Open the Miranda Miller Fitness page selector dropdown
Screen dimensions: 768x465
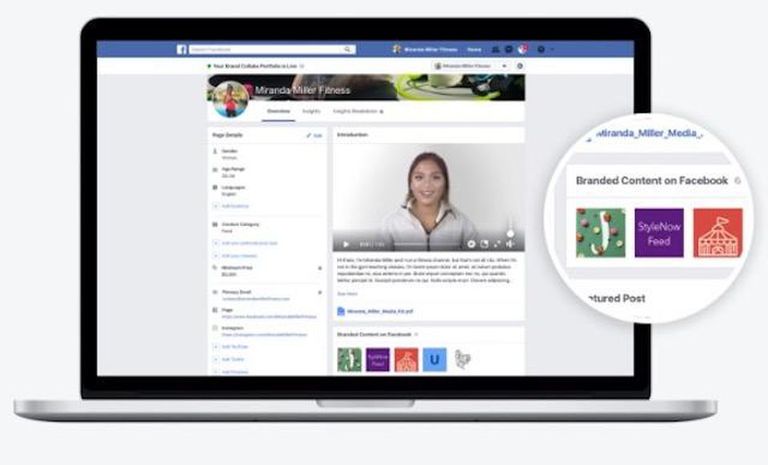470,66
